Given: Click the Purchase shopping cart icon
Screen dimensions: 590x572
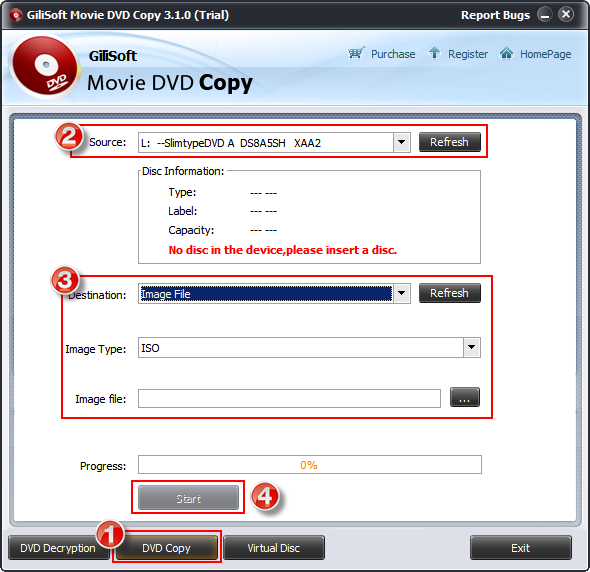Looking at the screenshot, I should (x=356, y=53).
